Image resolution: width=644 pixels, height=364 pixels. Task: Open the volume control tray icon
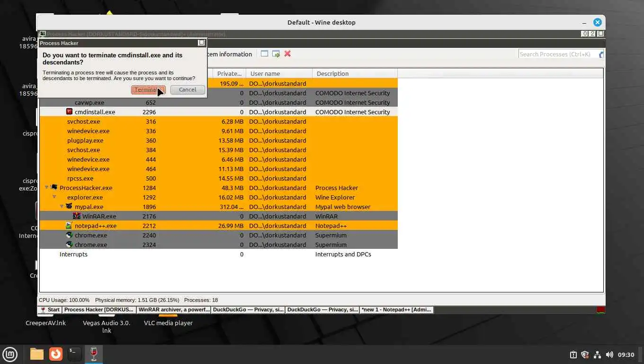609,355
